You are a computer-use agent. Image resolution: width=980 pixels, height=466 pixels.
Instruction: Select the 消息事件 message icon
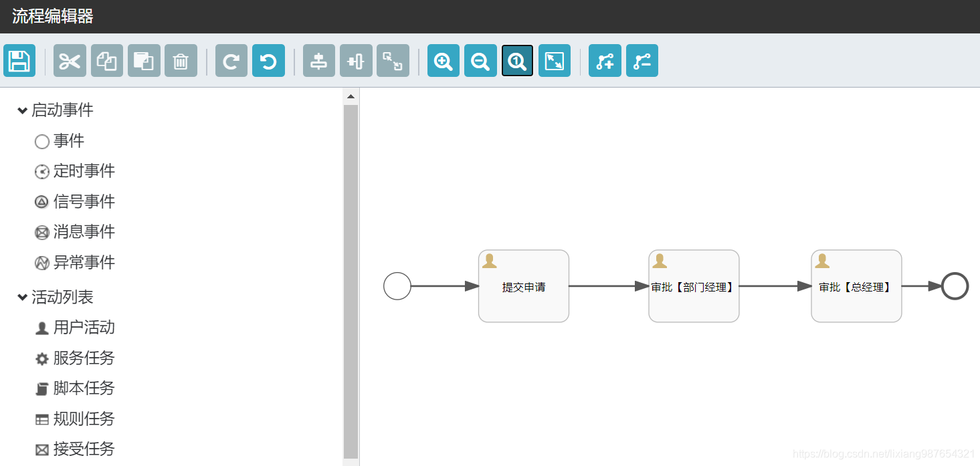point(42,233)
